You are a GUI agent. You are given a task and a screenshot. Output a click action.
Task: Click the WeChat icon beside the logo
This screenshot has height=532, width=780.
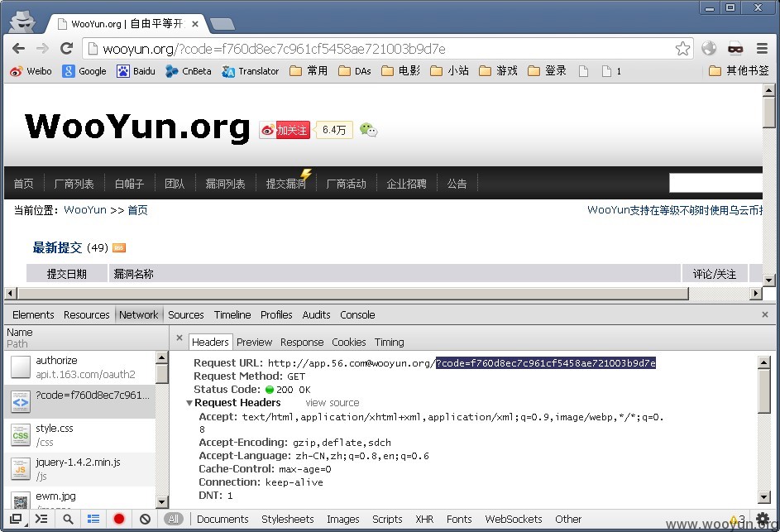point(368,131)
